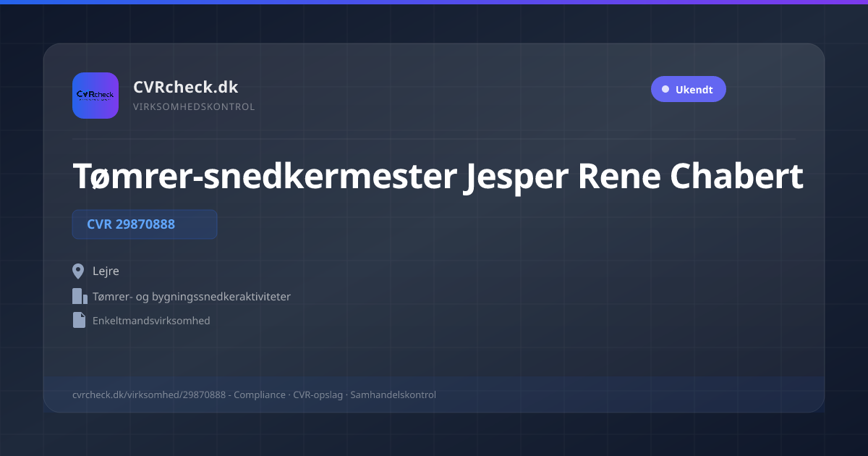Click the VIRKSOMHEDSKONTROL subtitle text

tap(194, 107)
